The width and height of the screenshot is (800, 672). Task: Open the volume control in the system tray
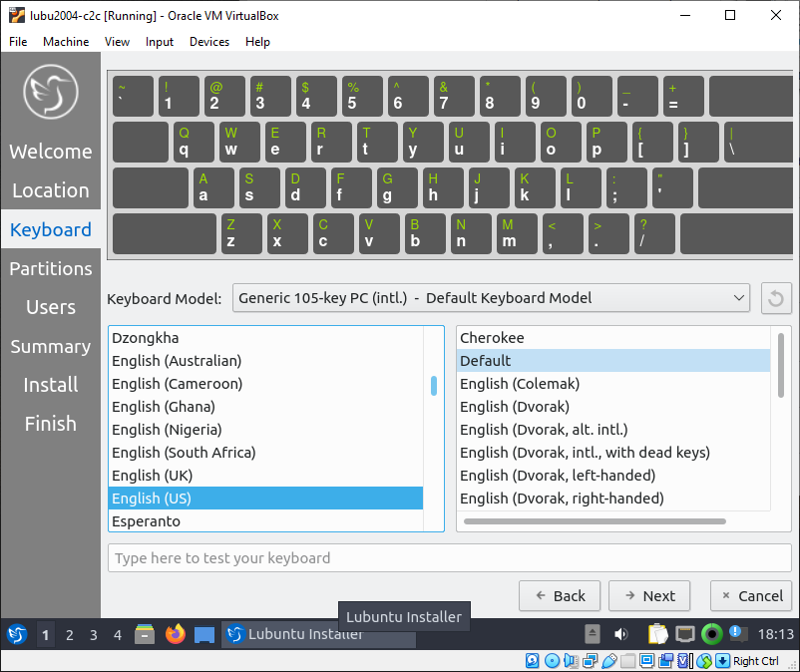point(620,633)
